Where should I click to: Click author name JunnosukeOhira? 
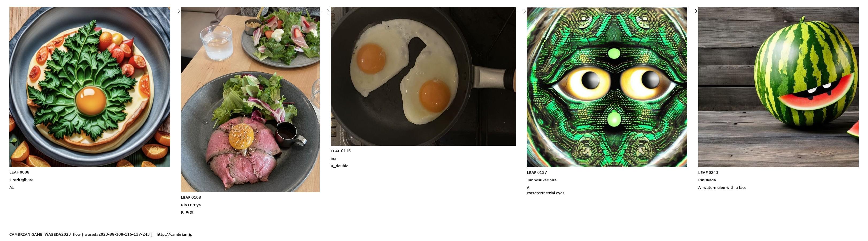(542, 180)
